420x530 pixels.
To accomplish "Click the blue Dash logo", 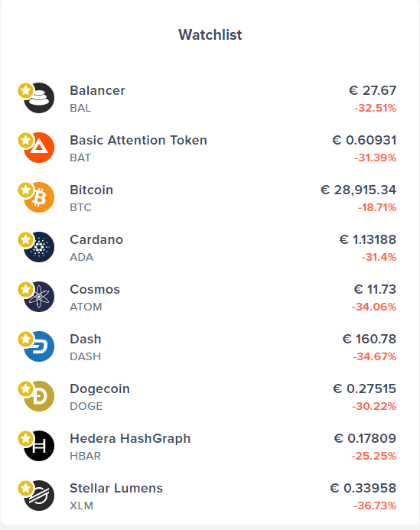I will pos(39,346).
